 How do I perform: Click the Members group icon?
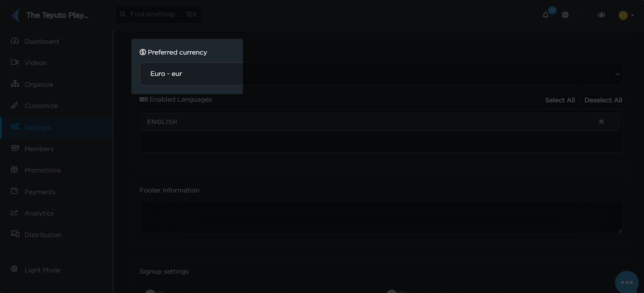click(x=15, y=148)
